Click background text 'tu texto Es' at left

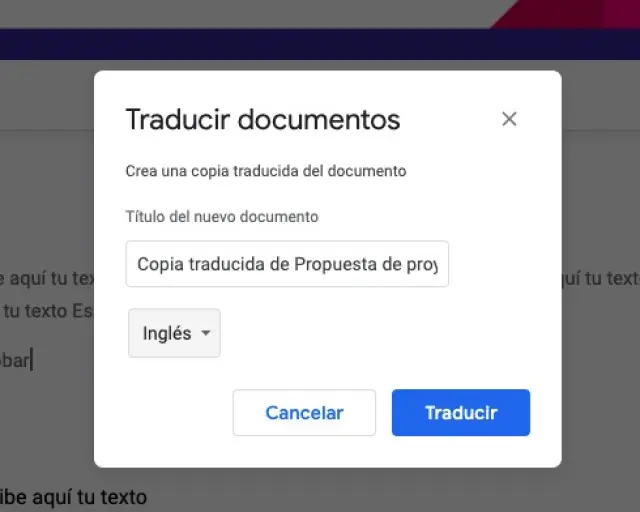[47, 311]
